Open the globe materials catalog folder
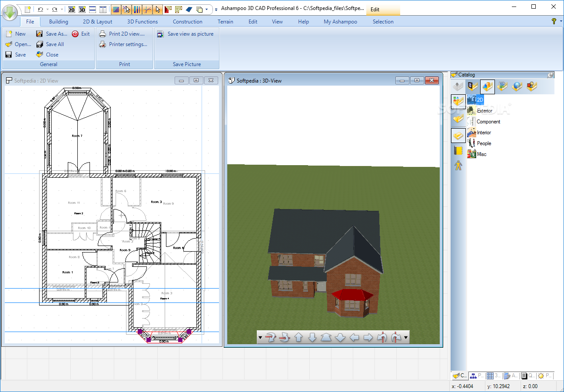The image size is (564, 392). coord(517,86)
